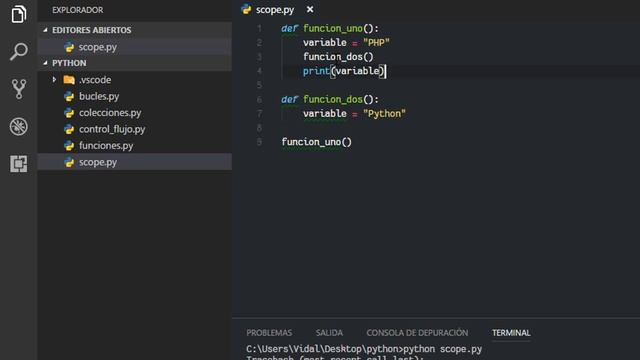Click Python file icon beside funciones.py
The height and width of the screenshot is (360, 640).
(x=69, y=146)
